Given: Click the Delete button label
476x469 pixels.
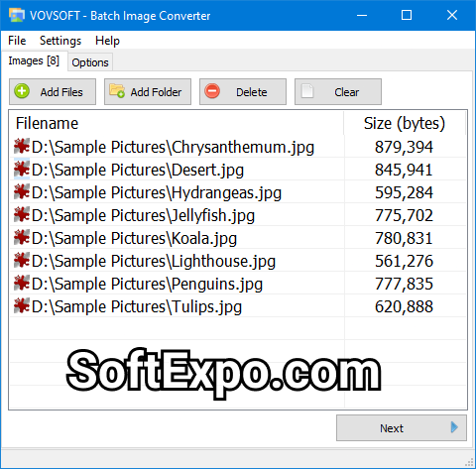Looking at the screenshot, I should (x=252, y=92).
